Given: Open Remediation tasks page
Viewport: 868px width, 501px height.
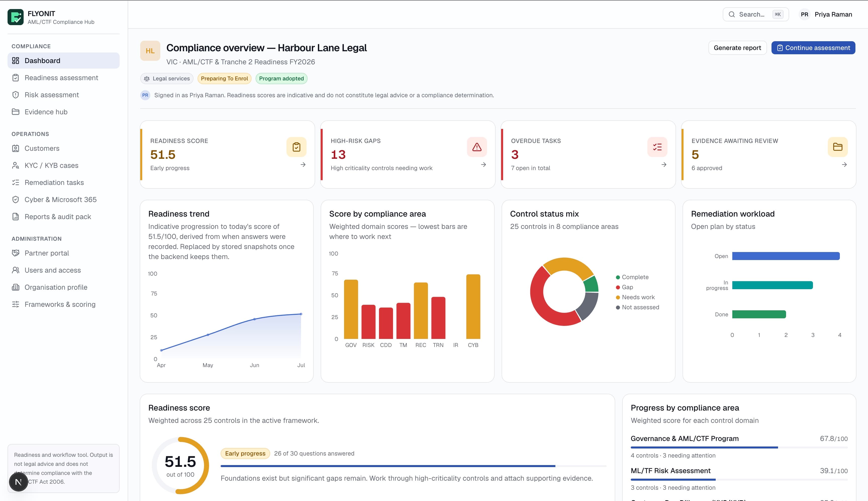Looking at the screenshot, I should click(x=63, y=182).
